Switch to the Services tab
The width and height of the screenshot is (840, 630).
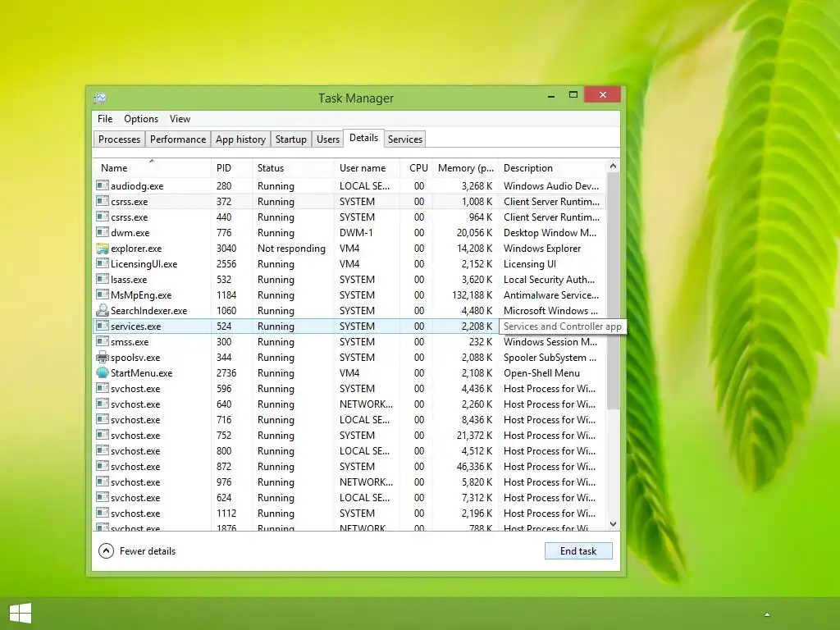pos(405,139)
